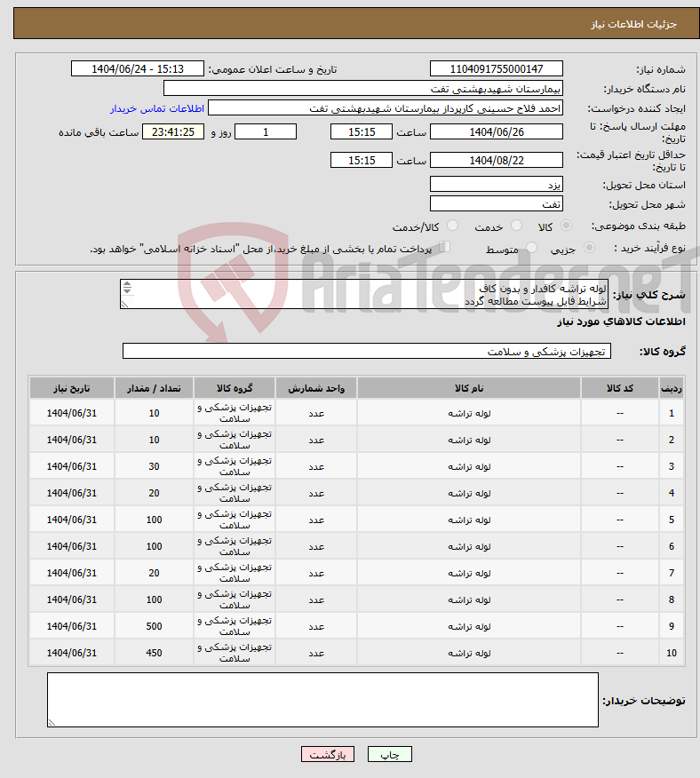Screen dimensions: 700x778
Task: Click quantity 100 in row 8
Action: [x=154, y=599]
